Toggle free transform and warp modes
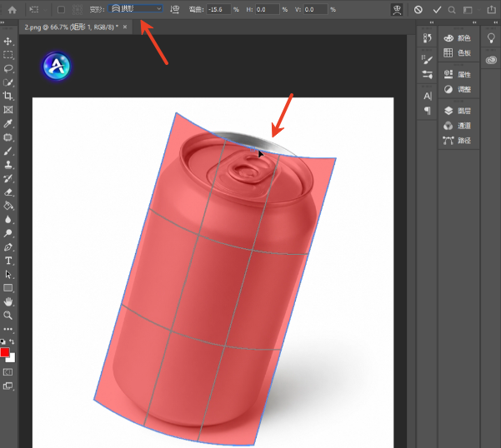This screenshot has height=448, width=501. [397, 10]
